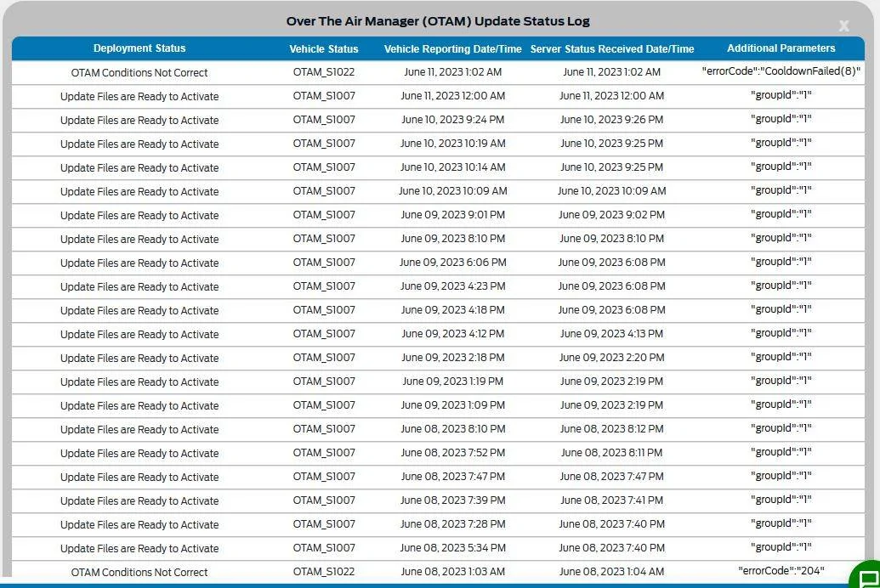
Task: Click vehicle reporting time June 09, 2023 2:18 PM
Action: click(x=453, y=358)
